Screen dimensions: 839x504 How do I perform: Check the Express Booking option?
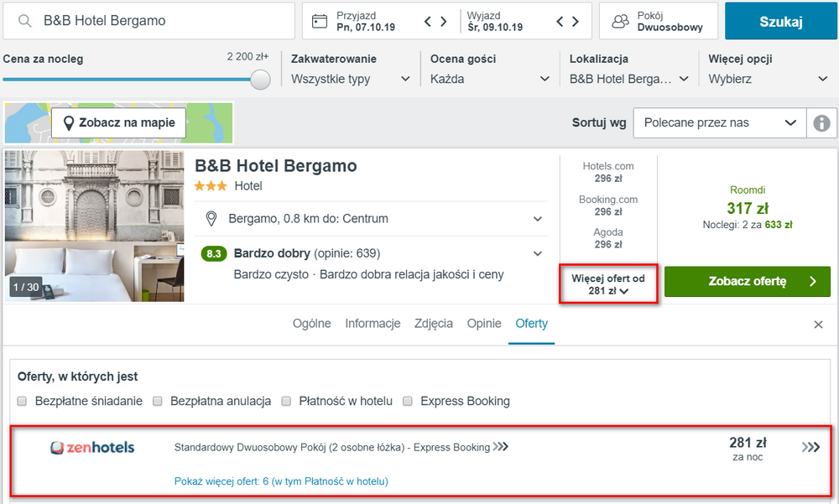click(x=408, y=402)
